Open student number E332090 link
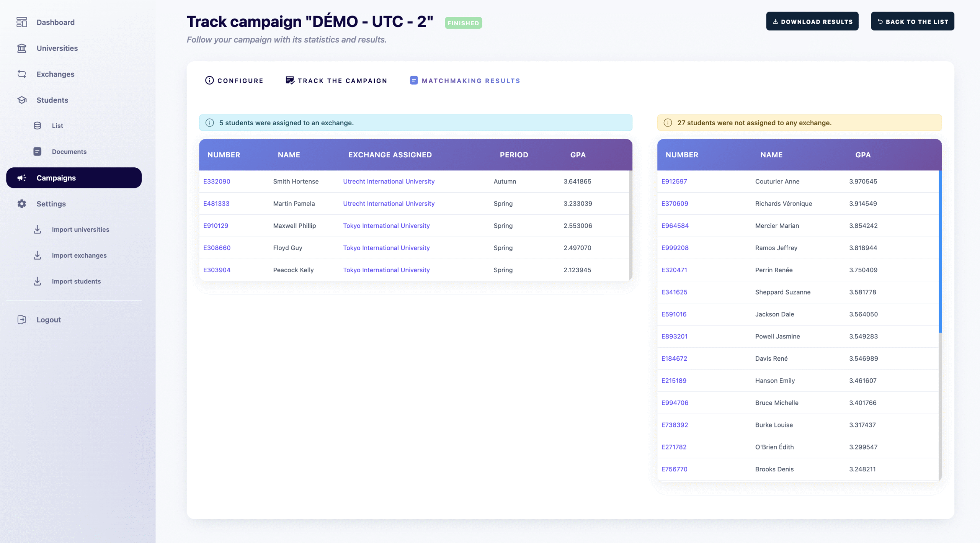 [217, 182]
